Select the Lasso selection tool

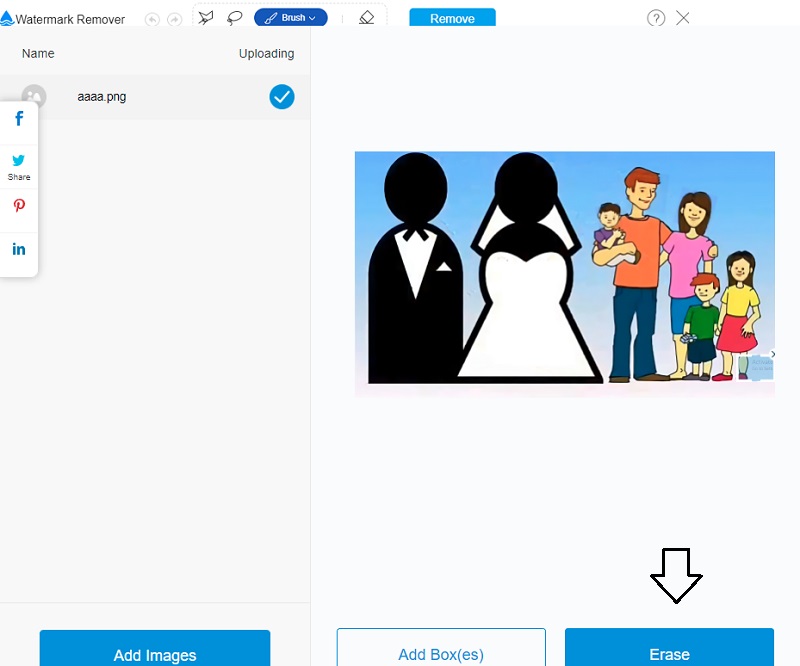click(x=235, y=17)
